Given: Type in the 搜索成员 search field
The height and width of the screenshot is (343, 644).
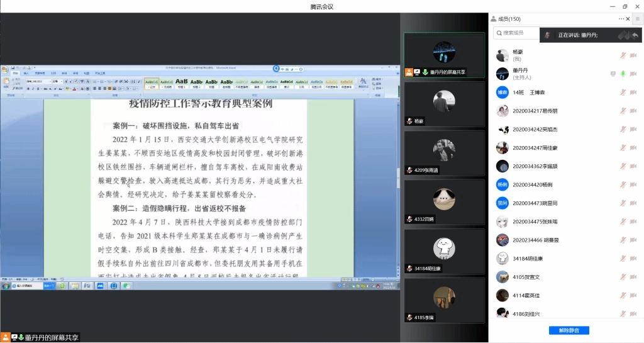Looking at the screenshot, I should pos(516,32).
